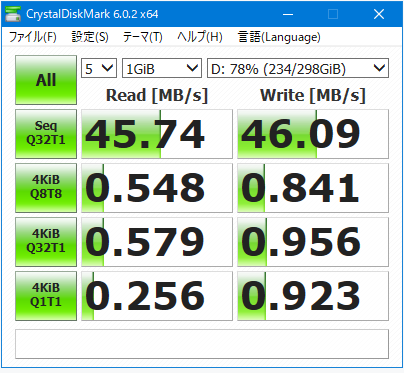
Task: Start the Seq Q32T1 test
Action: (46, 134)
